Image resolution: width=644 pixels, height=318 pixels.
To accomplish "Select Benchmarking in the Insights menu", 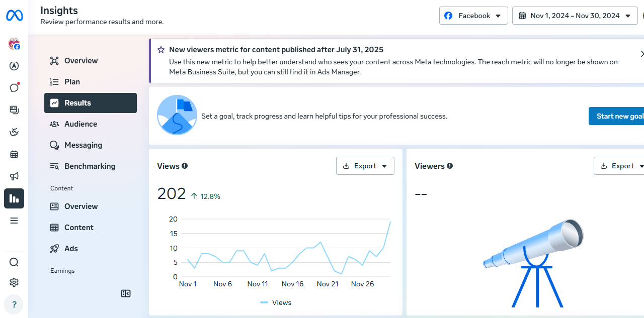I will pos(90,166).
